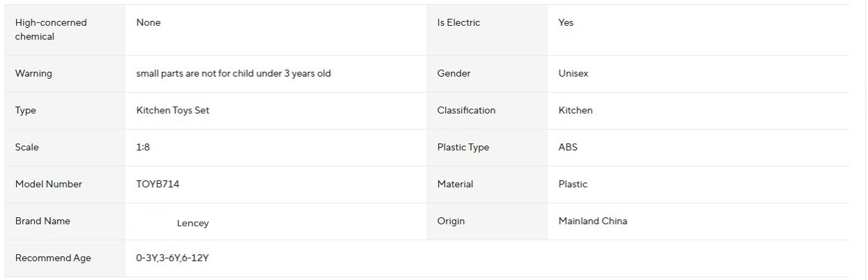868x280 pixels.
Task: Click the "Kitchen Toys Set" type value
Action: (172, 111)
